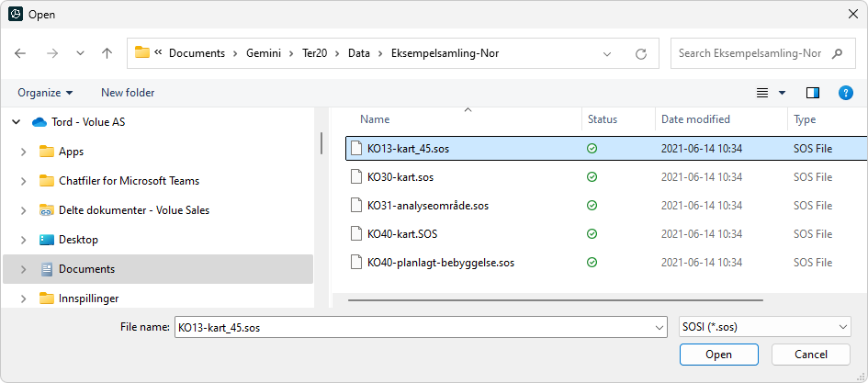Select file KO13-kart_45.sos
Viewport: 868px width, 383px height.
pos(606,149)
